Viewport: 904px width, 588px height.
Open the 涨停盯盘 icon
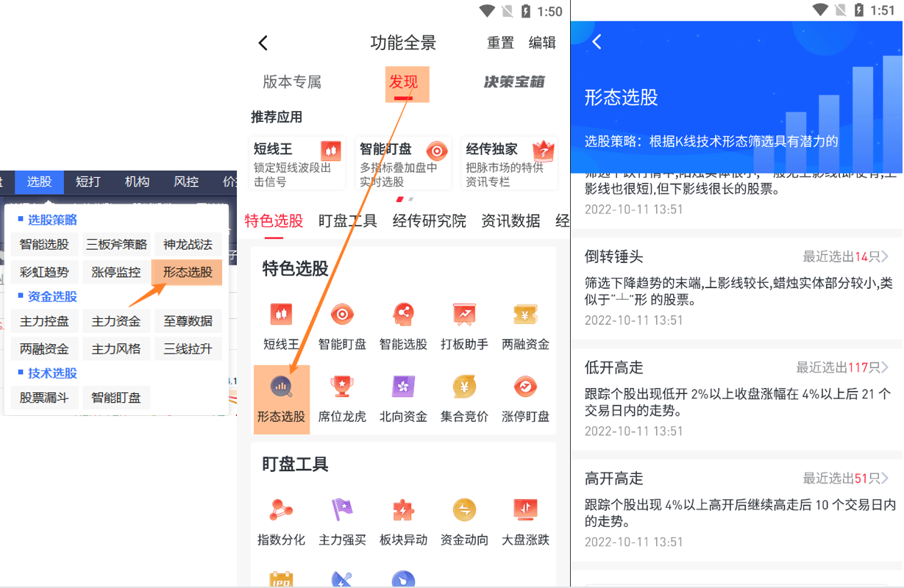(x=525, y=387)
